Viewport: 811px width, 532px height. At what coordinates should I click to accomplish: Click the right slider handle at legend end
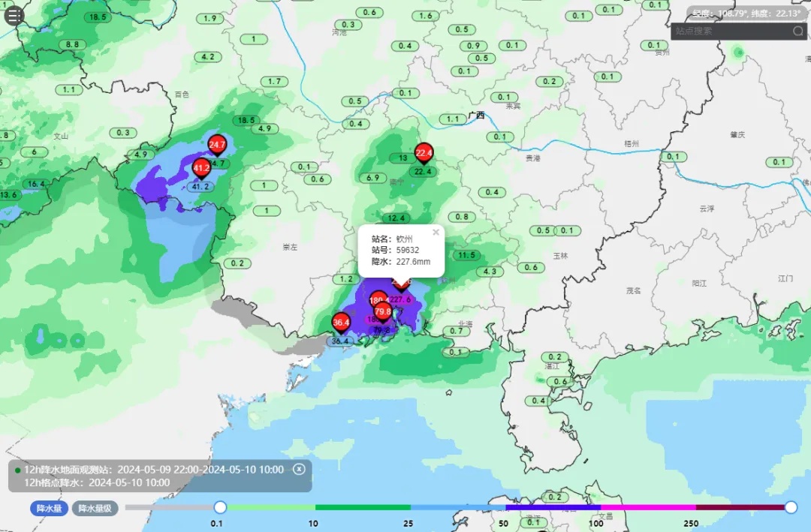pos(791,507)
